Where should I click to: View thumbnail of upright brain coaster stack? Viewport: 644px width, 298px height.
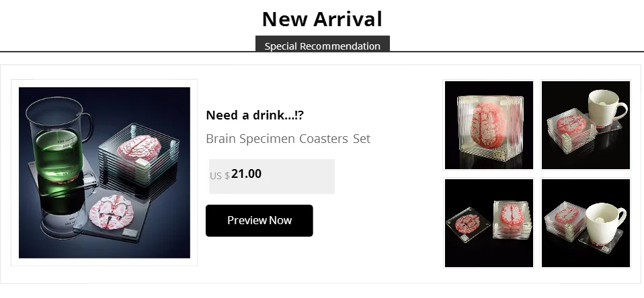[x=489, y=125]
